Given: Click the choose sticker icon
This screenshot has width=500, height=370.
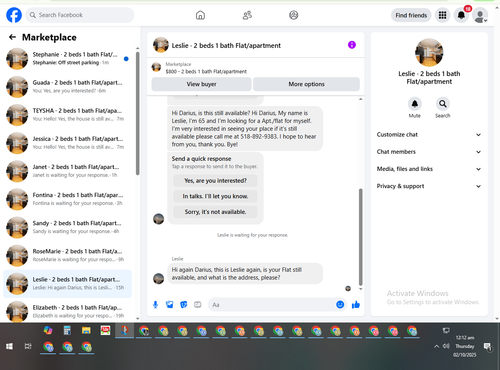Looking at the screenshot, I should (184, 305).
